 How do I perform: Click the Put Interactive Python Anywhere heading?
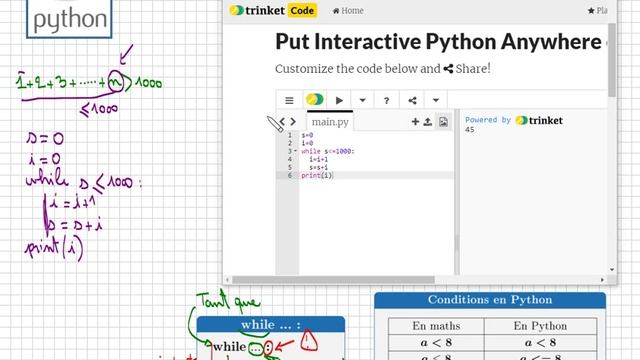[438, 41]
